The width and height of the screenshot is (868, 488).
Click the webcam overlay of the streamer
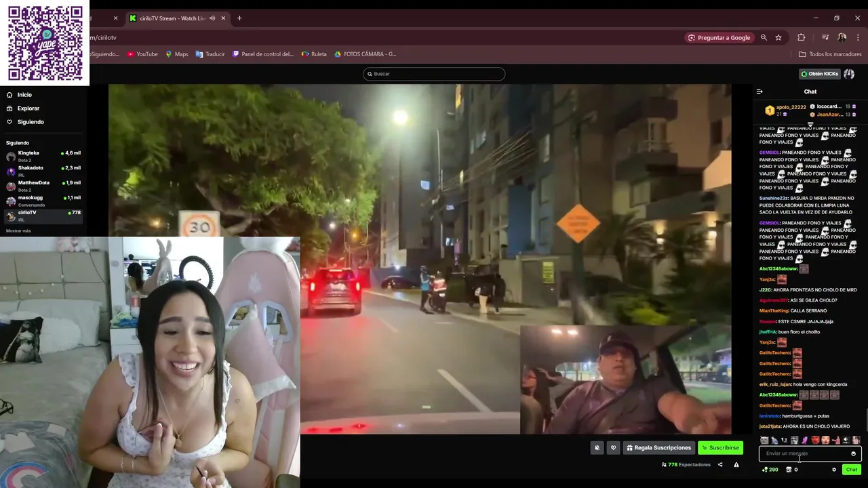click(150, 362)
